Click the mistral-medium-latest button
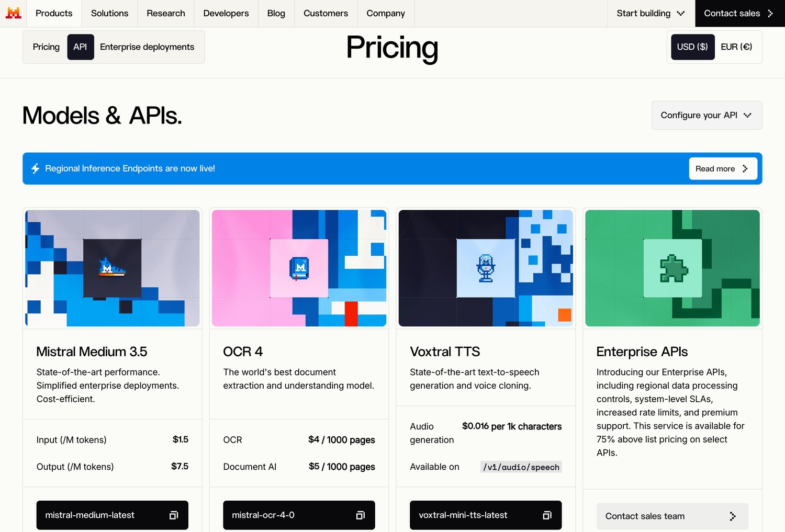 point(113,515)
